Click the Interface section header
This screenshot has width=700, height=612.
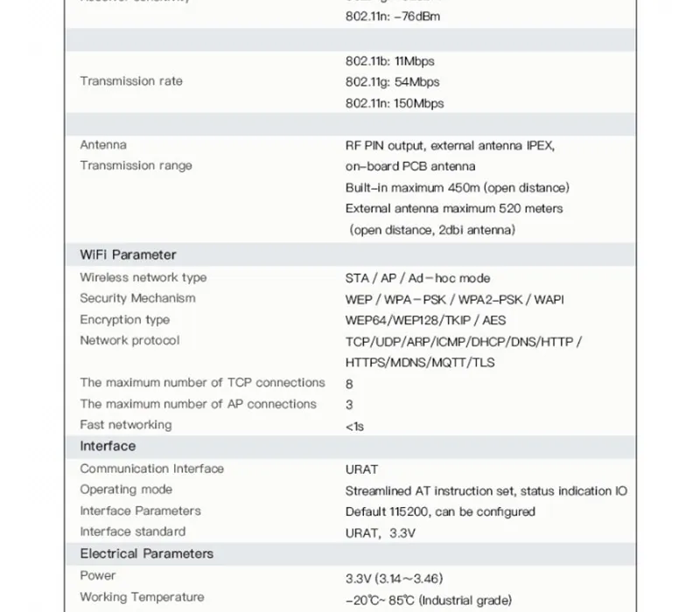click(108, 446)
